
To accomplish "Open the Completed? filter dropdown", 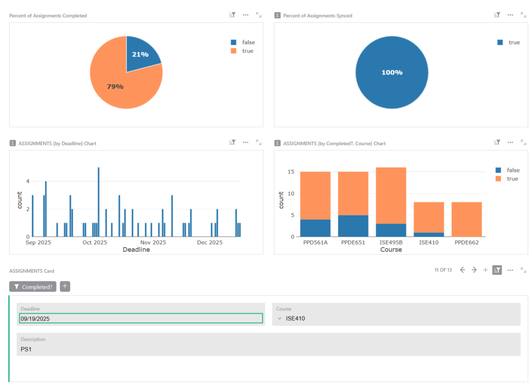I will pos(33,287).
